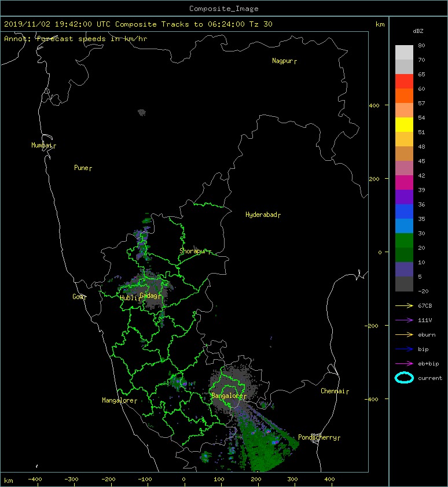
Task: Select the blue bip arrow legend icon
Action: pos(404,349)
